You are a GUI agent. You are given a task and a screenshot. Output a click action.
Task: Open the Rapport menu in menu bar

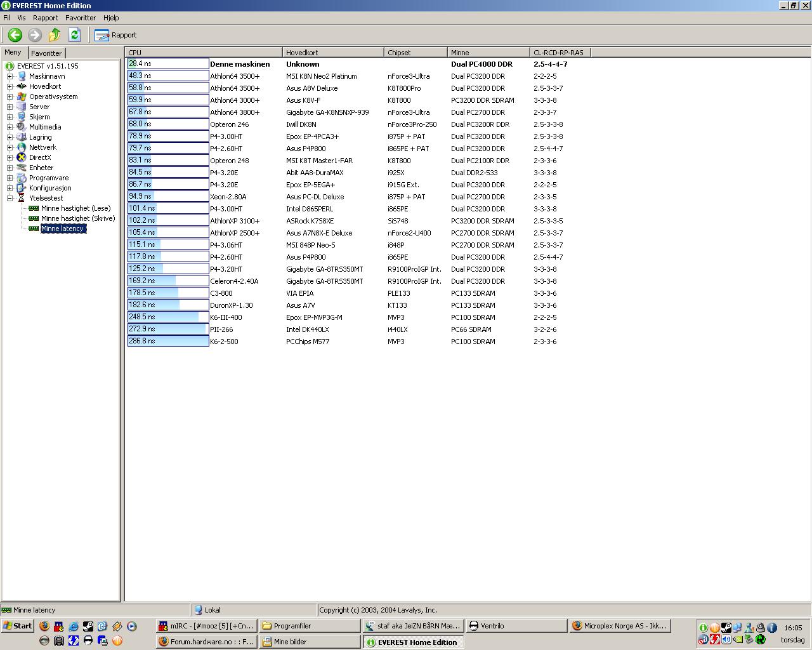pos(45,18)
